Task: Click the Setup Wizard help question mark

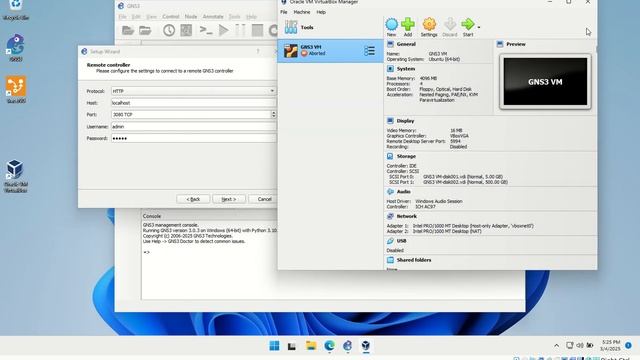Action: pyautogui.click(x=258, y=51)
